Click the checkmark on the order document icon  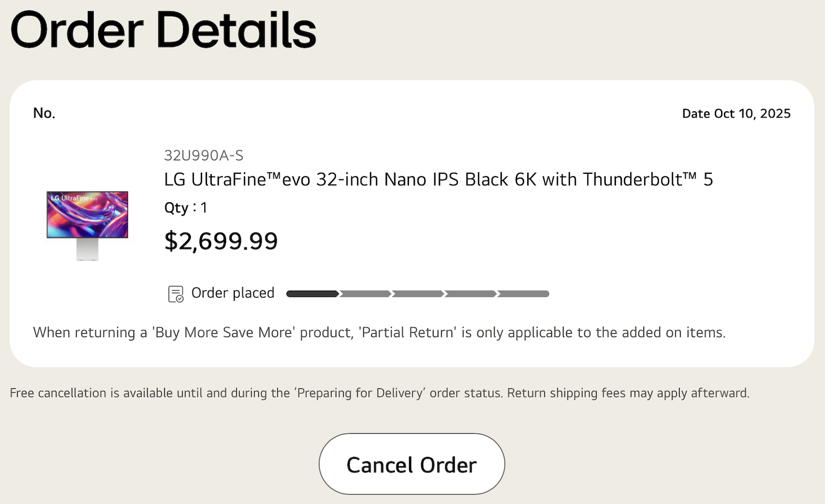pyautogui.click(x=180, y=298)
